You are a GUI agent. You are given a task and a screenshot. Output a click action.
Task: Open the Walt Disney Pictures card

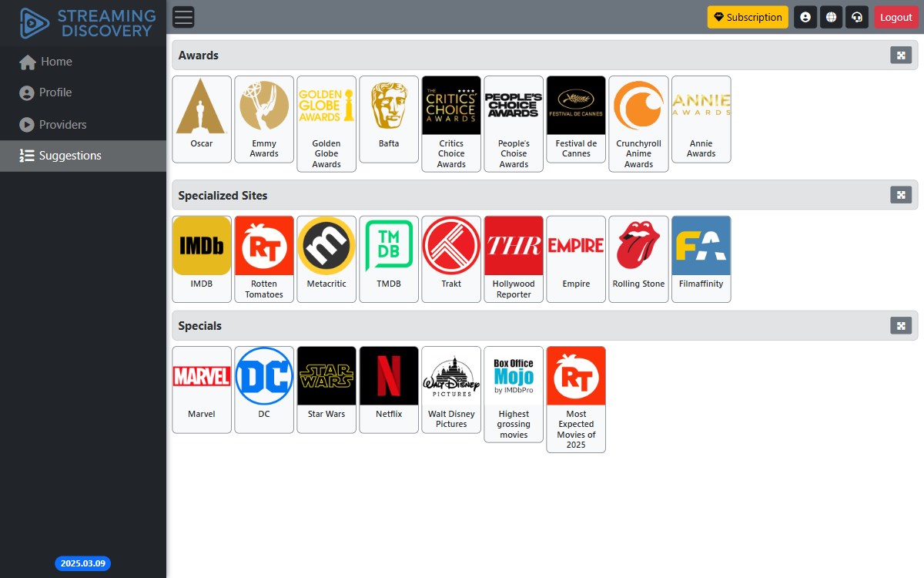(451, 390)
